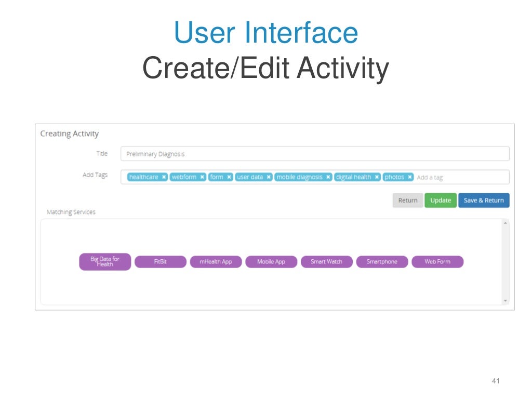Choose the mHealth App service
Viewport: 532px width, 399px height.
[x=216, y=262]
